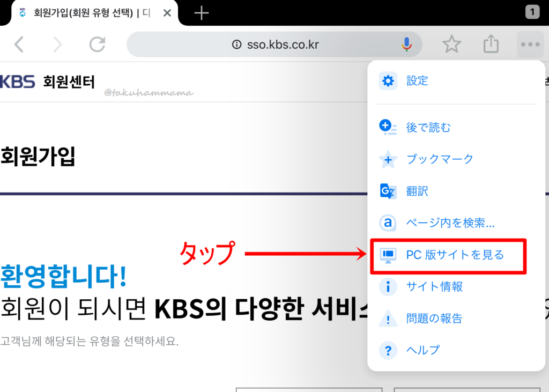Click the question mark help icon
549x392 pixels.
tap(388, 350)
